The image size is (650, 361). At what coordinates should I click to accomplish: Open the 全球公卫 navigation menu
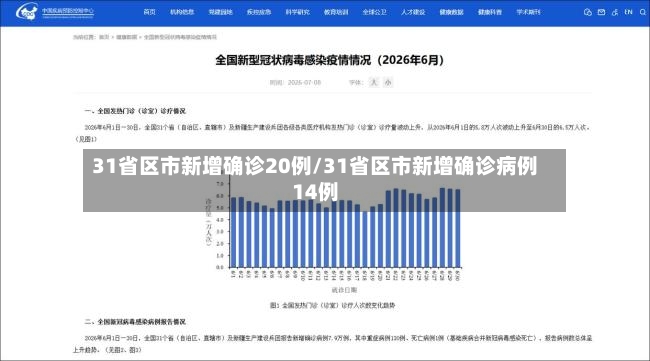[x=374, y=12]
